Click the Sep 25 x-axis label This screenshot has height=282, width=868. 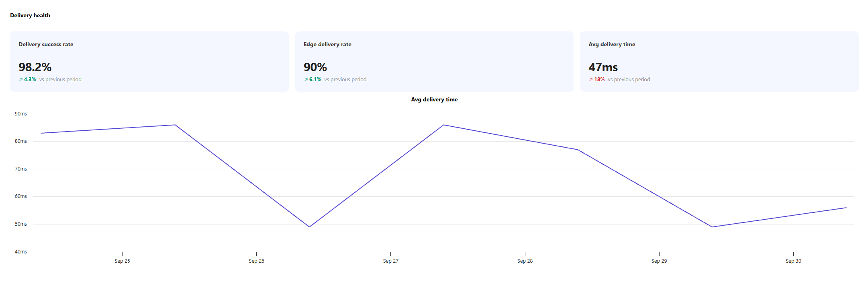pos(123,261)
